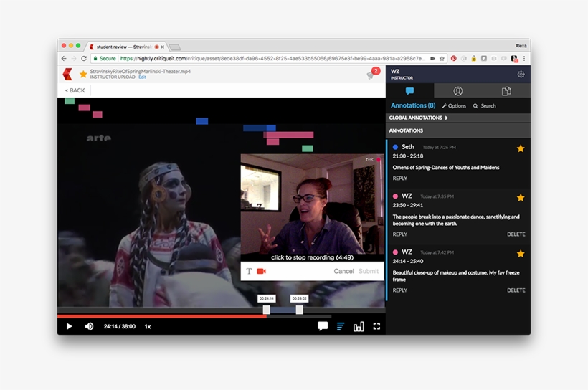Screen dimensions: 588x390
Task: Click the left range handle at 00:24:14
Action: (266, 310)
